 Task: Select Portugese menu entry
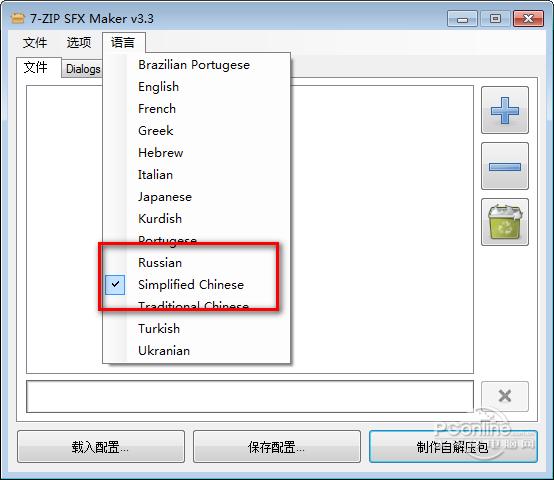coord(196,241)
